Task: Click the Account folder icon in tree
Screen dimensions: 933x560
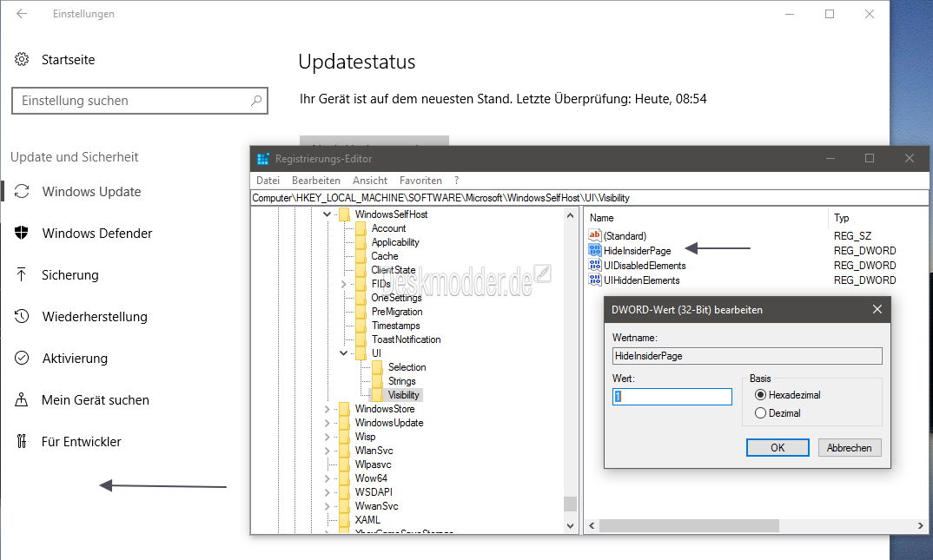Action: [x=361, y=228]
